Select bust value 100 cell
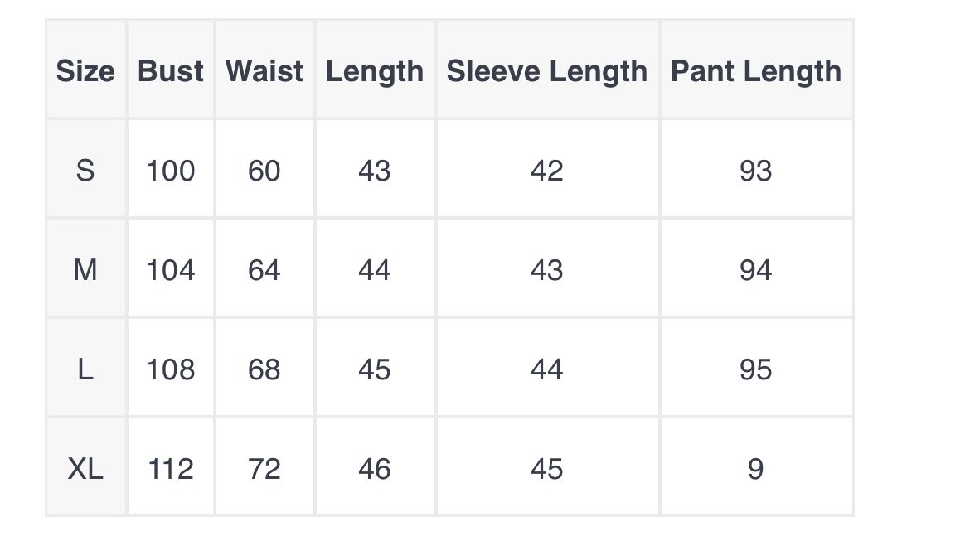 coord(171,170)
